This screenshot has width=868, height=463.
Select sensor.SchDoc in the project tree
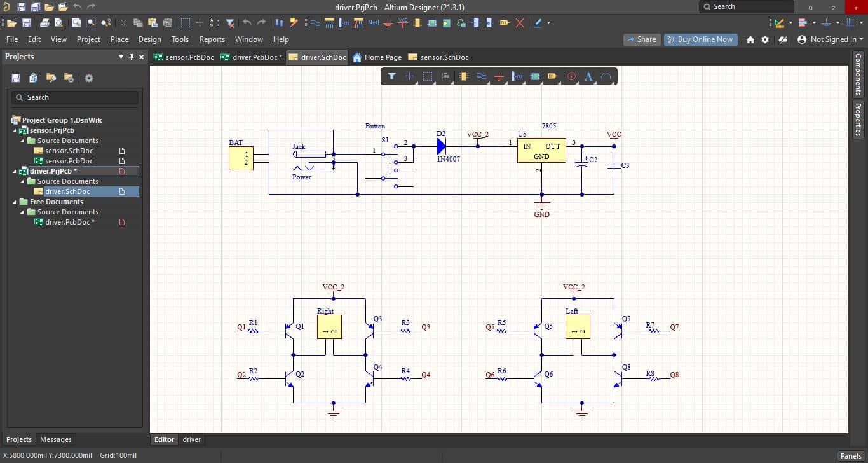point(69,151)
